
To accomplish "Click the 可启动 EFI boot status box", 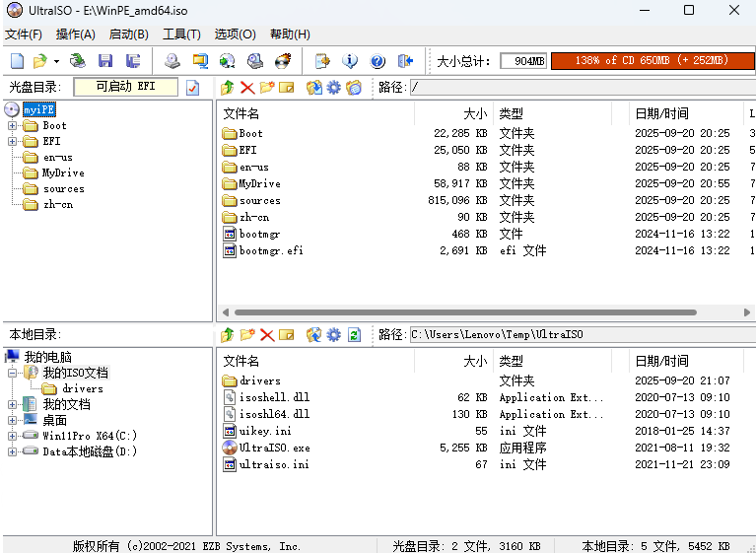I will [x=126, y=87].
